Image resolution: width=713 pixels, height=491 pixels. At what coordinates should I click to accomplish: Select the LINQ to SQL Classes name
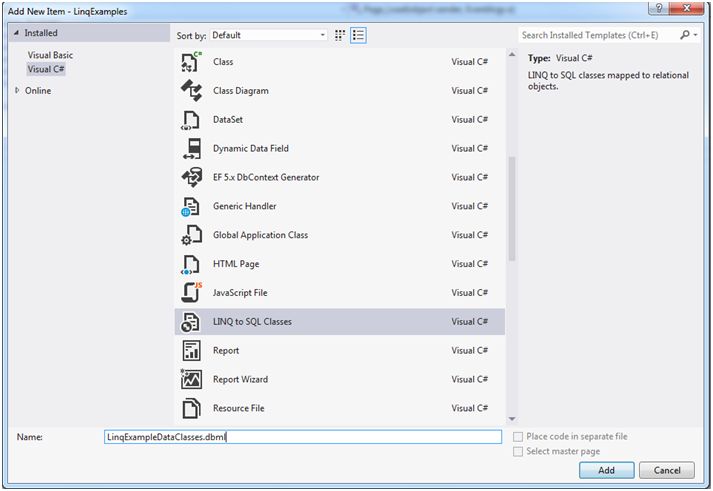coord(252,322)
